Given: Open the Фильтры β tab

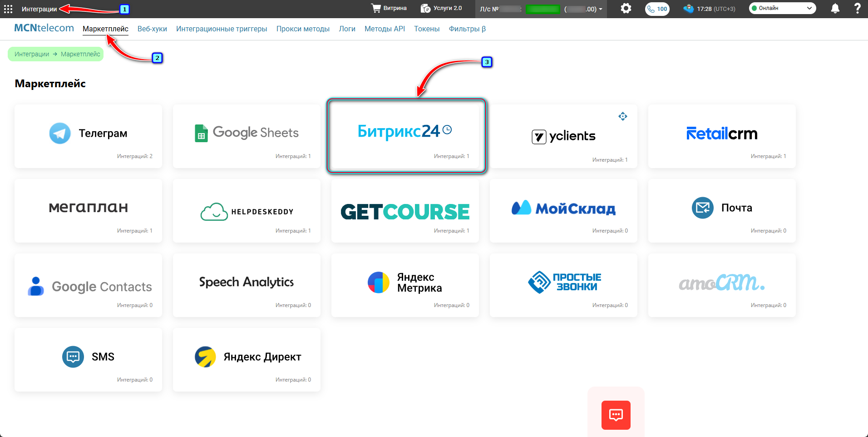Looking at the screenshot, I should (x=467, y=29).
